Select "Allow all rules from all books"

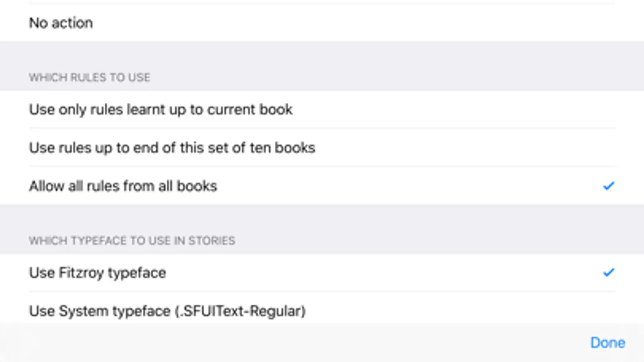123,186
